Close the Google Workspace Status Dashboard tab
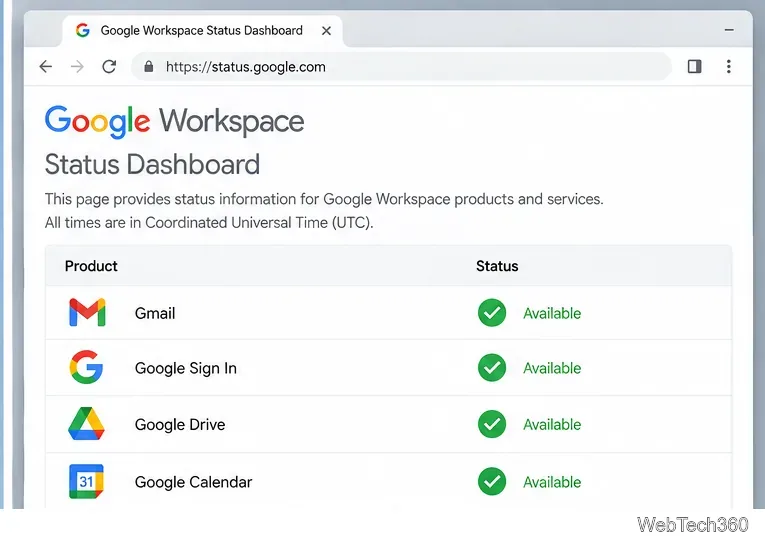 click(326, 31)
